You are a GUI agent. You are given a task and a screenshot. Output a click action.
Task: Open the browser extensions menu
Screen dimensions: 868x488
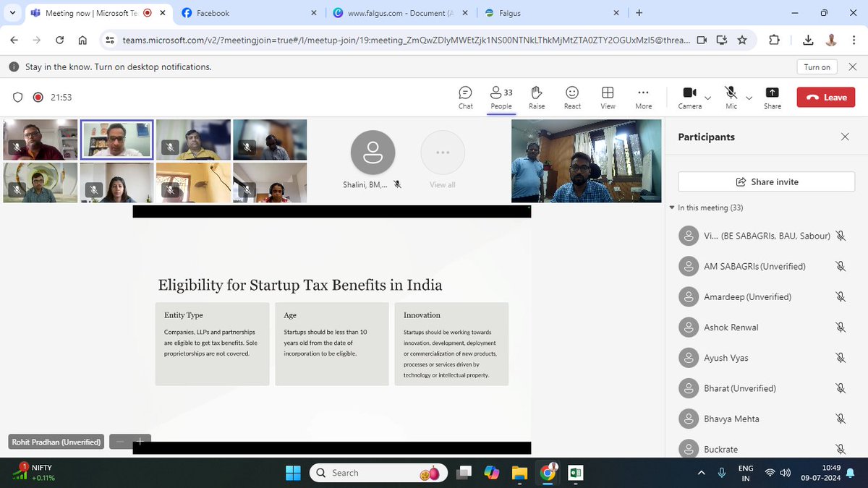click(x=774, y=40)
